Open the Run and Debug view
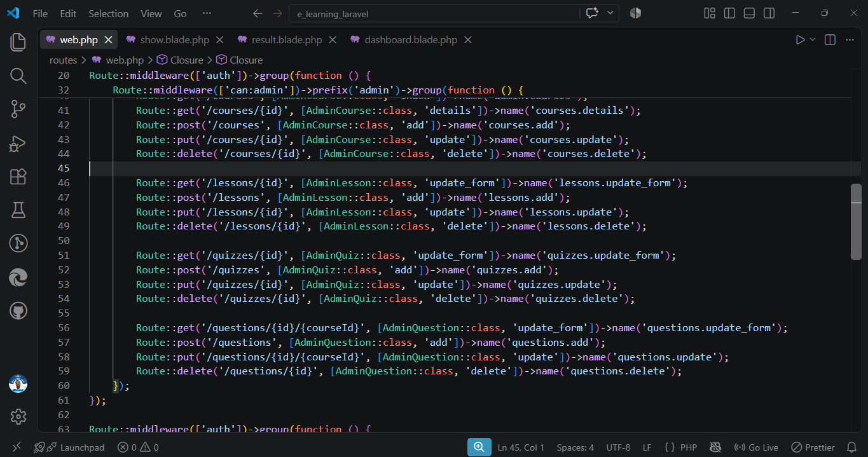Screen dimensions: 868x457 point(18,143)
